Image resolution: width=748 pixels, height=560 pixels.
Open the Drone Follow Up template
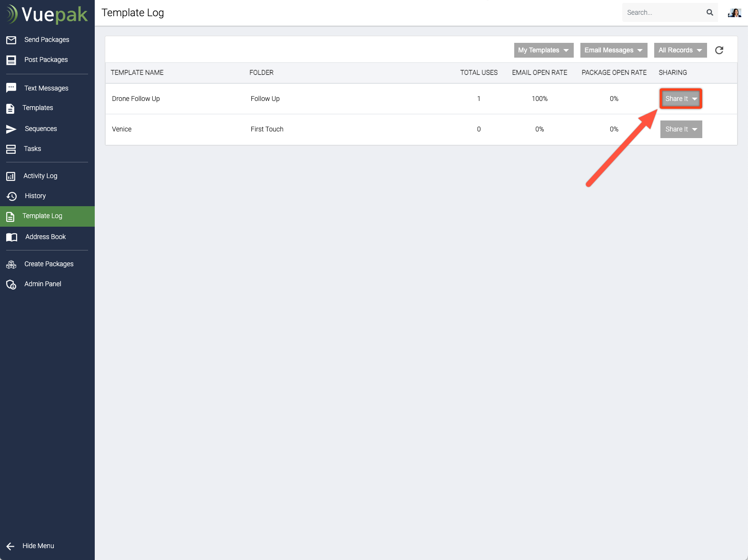136,99
